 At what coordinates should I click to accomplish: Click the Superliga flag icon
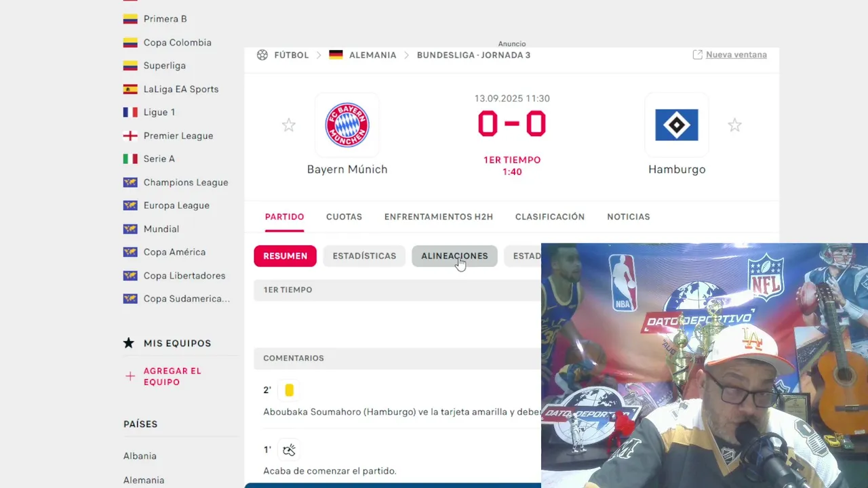(130, 66)
